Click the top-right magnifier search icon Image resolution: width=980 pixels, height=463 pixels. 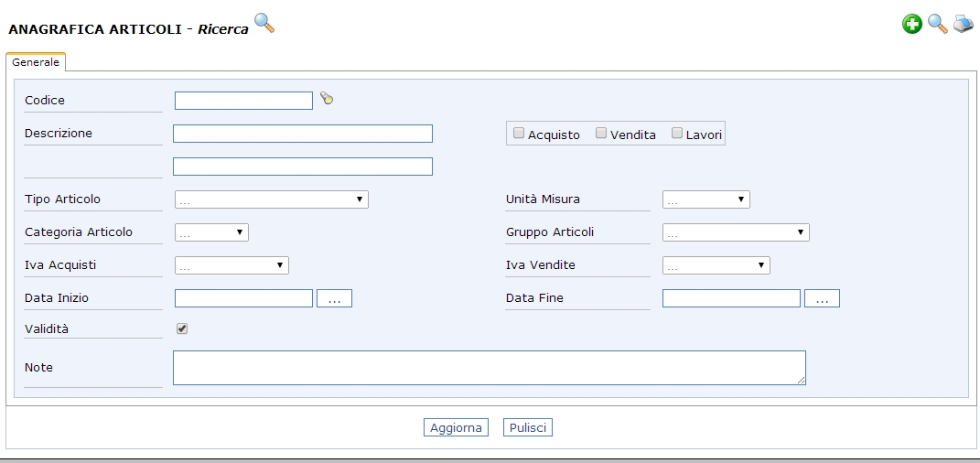pyautogui.click(x=938, y=25)
